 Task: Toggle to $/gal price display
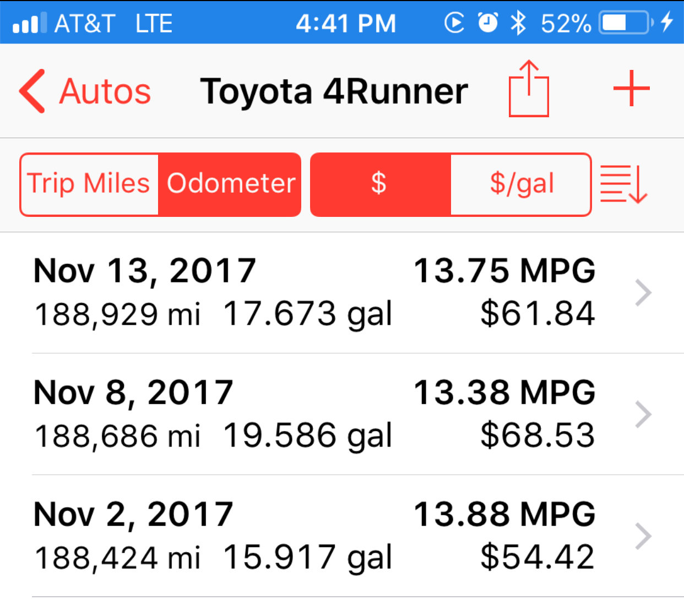pyautogui.click(x=521, y=184)
